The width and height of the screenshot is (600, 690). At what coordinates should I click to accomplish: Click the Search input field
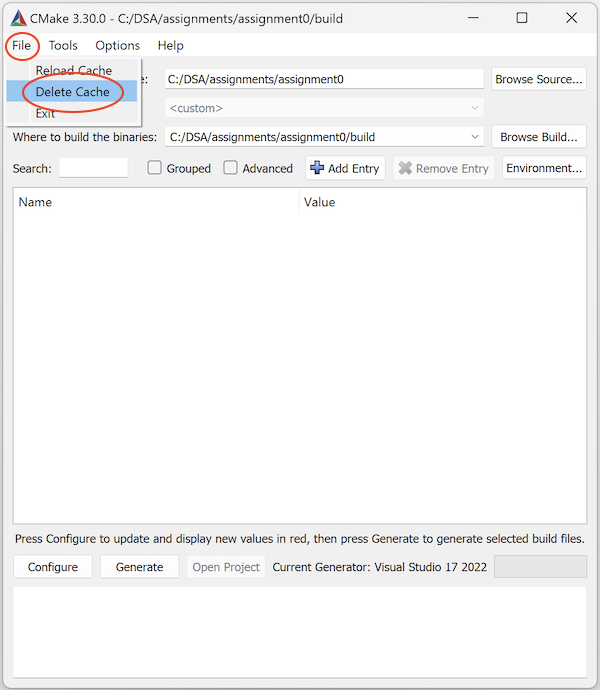pyautogui.click(x=93, y=168)
